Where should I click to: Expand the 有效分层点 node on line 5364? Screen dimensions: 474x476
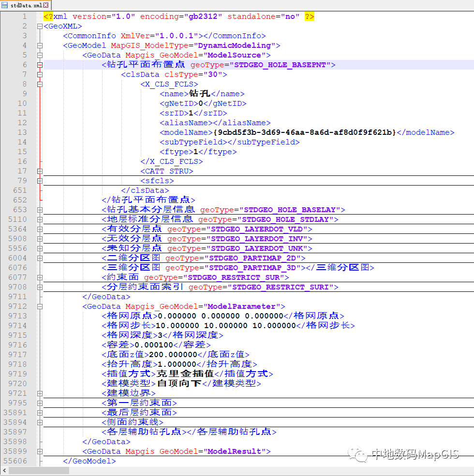(40, 229)
